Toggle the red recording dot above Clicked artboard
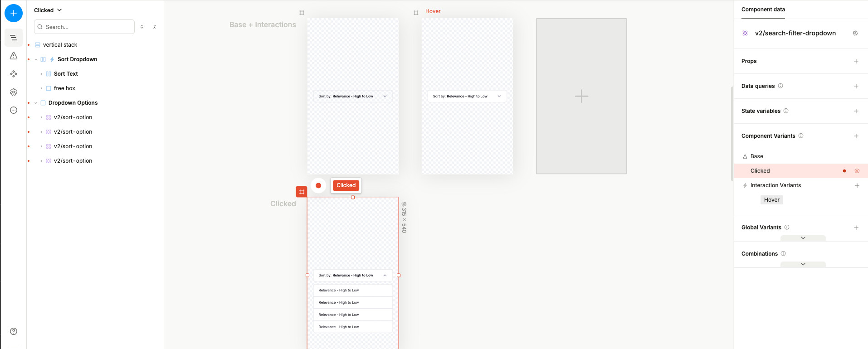Viewport: 868px width, 349px height. pyautogui.click(x=318, y=185)
